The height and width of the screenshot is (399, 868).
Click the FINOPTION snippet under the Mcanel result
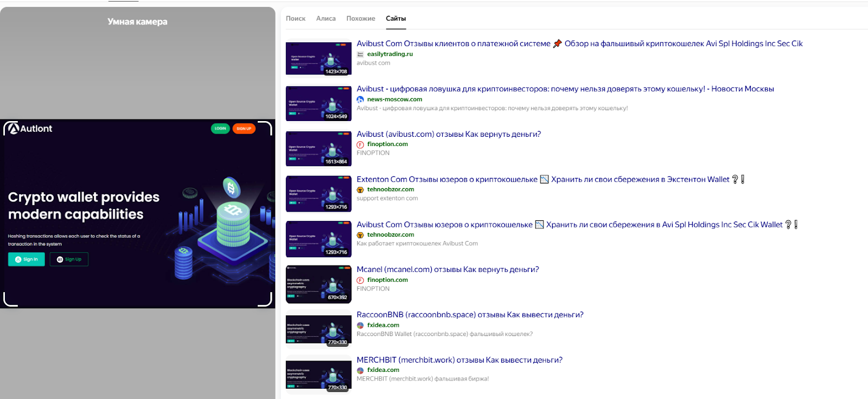point(373,289)
